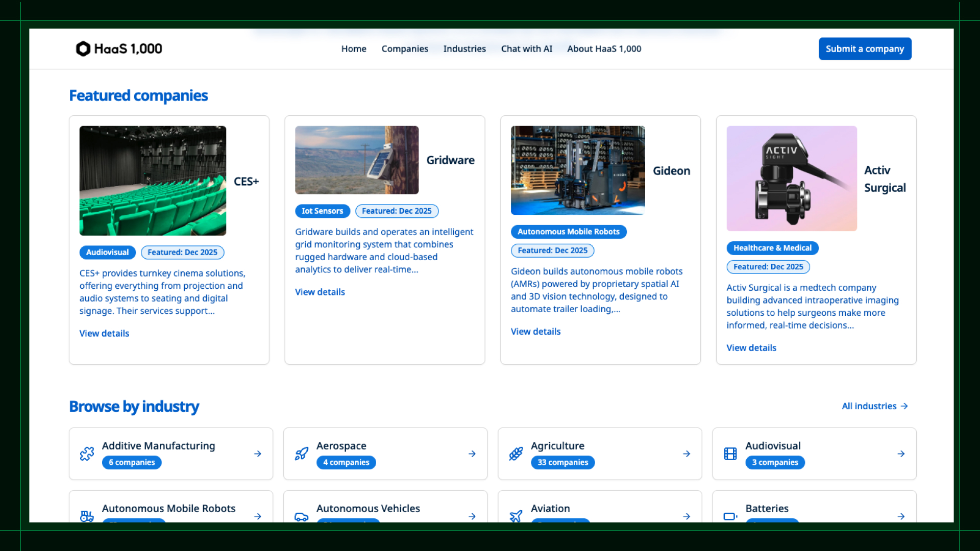Open the Agriculture card arrow
Viewport: 980px width, 551px height.
(x=687, y=454)
